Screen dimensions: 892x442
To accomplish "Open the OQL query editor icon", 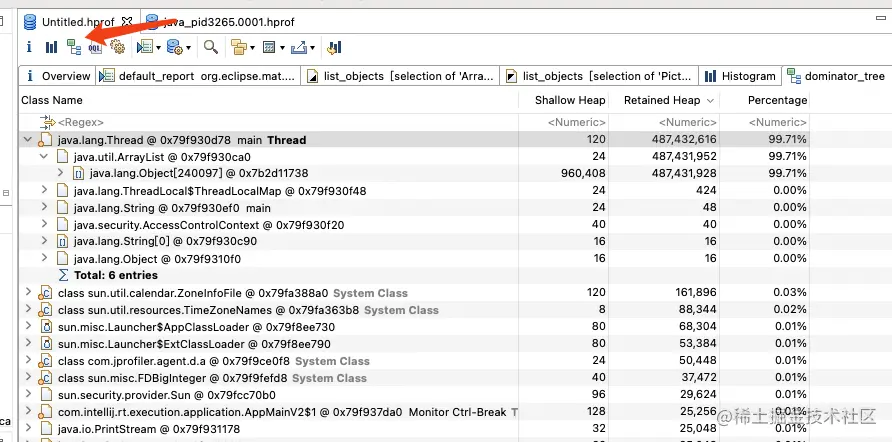I will pyautogui.click(x=95, y=47).
